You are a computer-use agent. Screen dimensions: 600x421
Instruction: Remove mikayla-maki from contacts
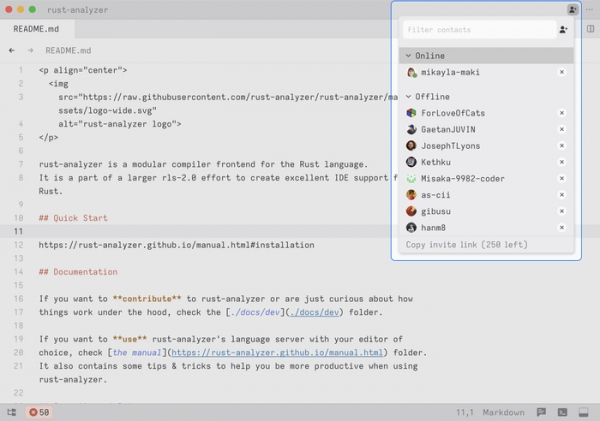(x=562, y=72)
